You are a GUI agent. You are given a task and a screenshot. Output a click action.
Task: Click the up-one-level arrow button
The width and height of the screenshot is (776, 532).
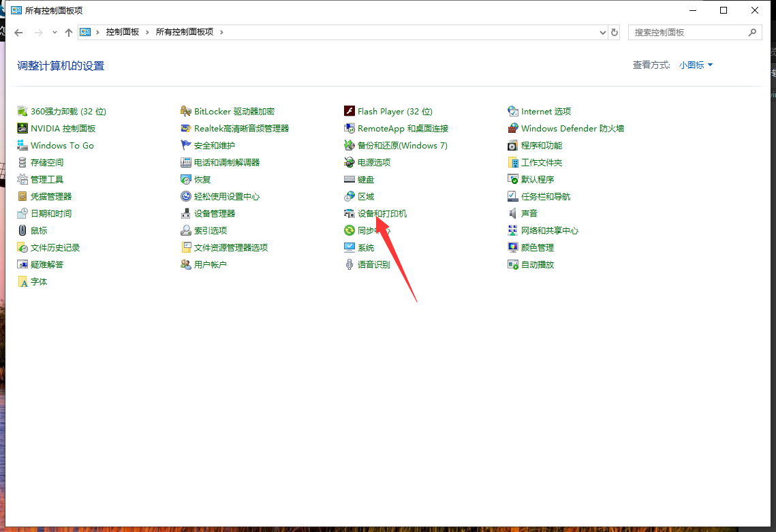pos(71,31)
